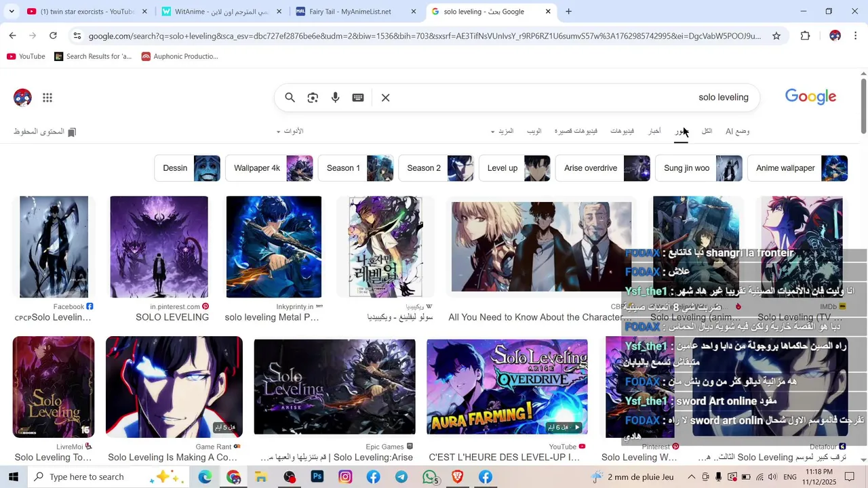Open Photoshop from the taskbar
This screenshot has height=488, width=868.
(317, 477)
